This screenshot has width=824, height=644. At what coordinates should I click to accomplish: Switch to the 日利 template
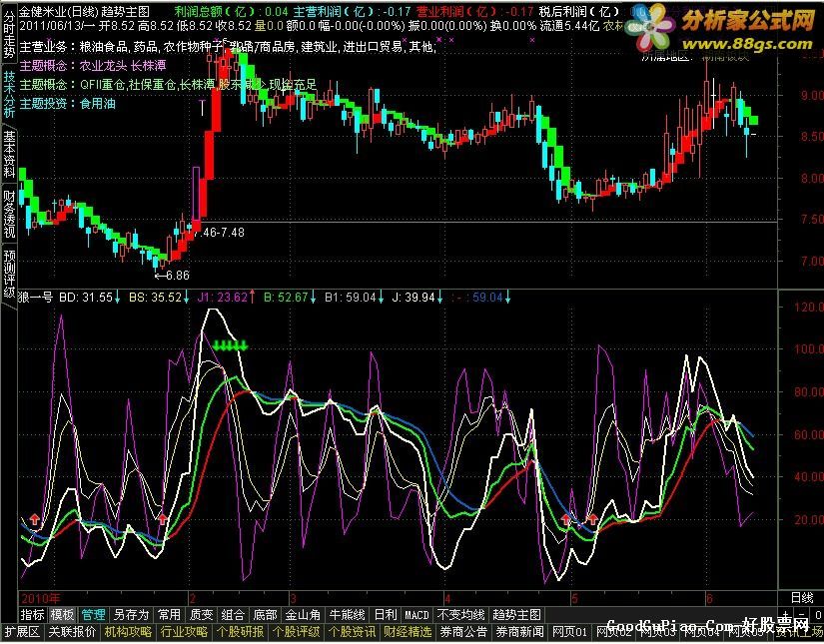coord(385,615)
